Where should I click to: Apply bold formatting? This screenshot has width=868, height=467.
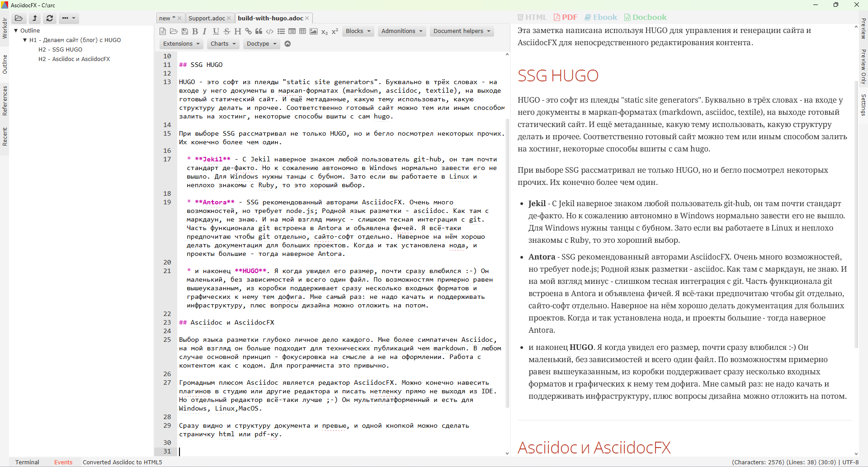click(x=195, y=31)
